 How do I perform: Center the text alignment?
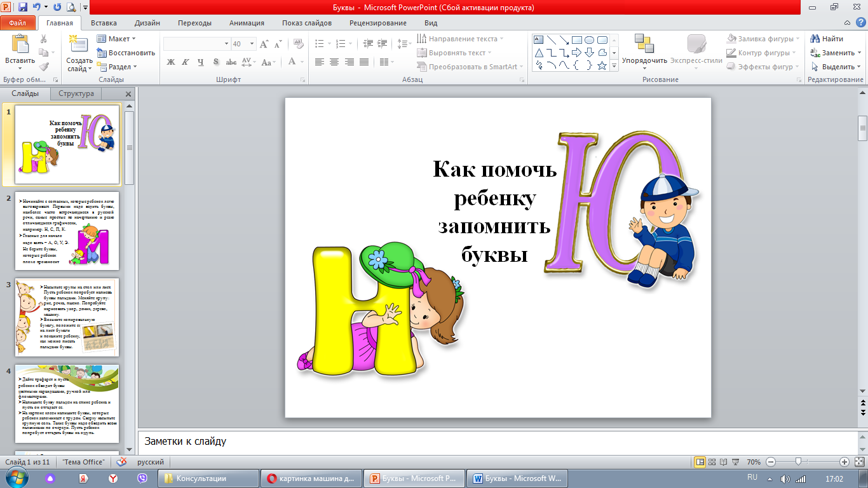(334, 62)
